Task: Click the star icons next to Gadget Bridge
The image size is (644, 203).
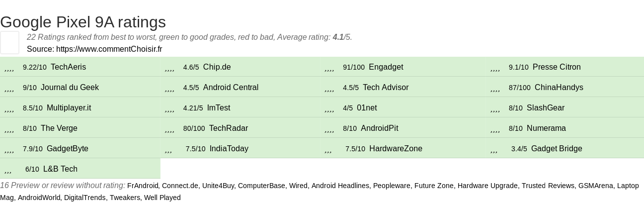Action: click(494, 149)
